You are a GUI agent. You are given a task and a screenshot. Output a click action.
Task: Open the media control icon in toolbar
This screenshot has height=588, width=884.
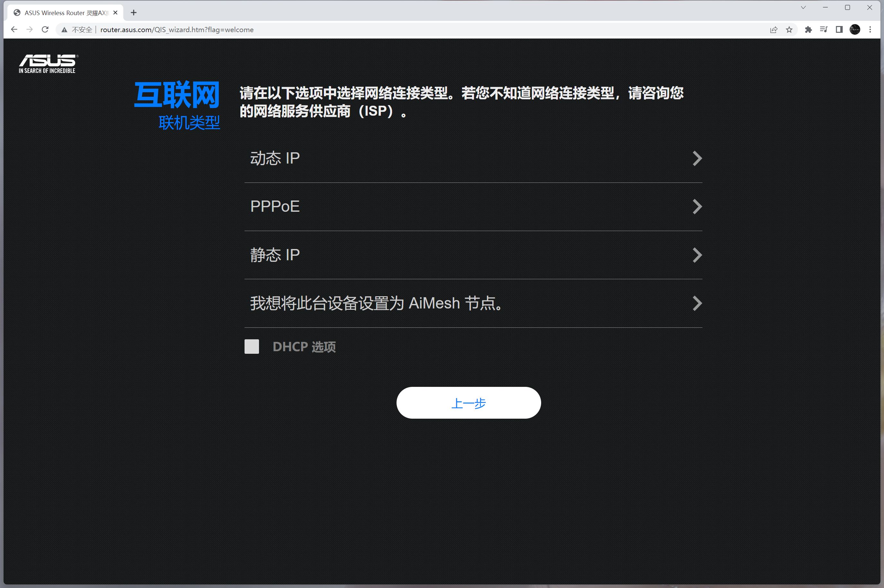point(824,30)
